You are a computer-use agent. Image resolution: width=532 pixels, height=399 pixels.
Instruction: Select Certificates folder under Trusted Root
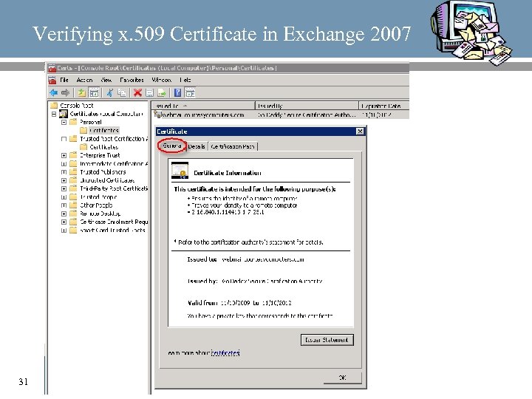[104, 147]
